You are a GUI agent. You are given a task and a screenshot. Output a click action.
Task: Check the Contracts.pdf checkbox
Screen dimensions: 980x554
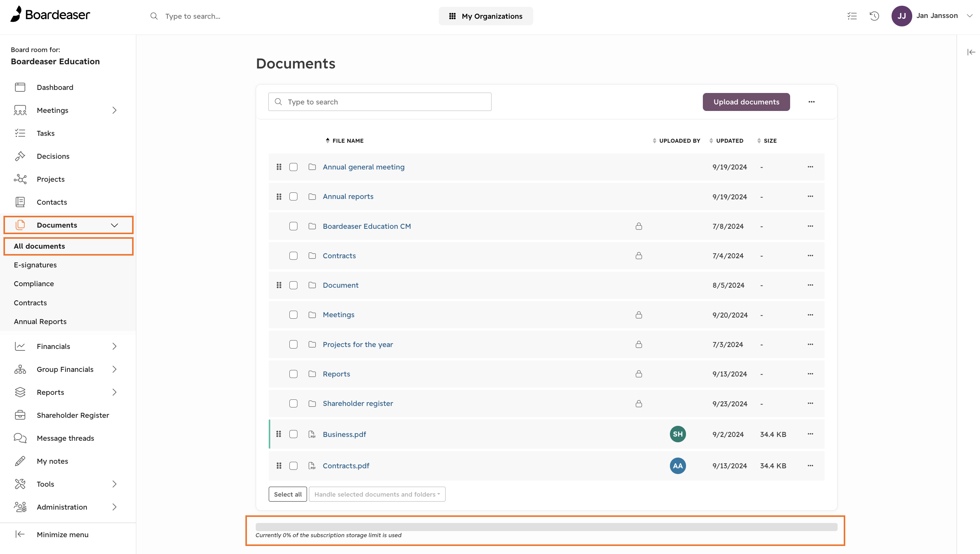(x=293, y=466)
